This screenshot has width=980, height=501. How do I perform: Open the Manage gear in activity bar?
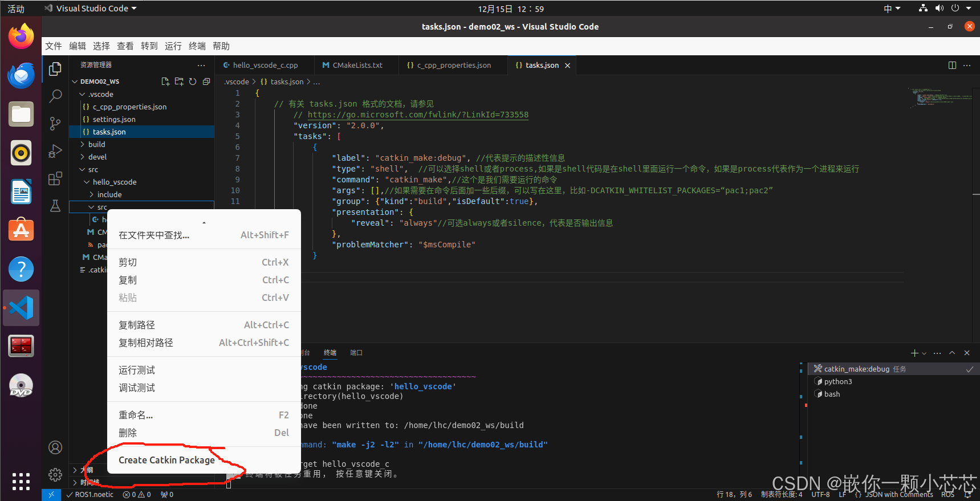[x=55, y=474]
